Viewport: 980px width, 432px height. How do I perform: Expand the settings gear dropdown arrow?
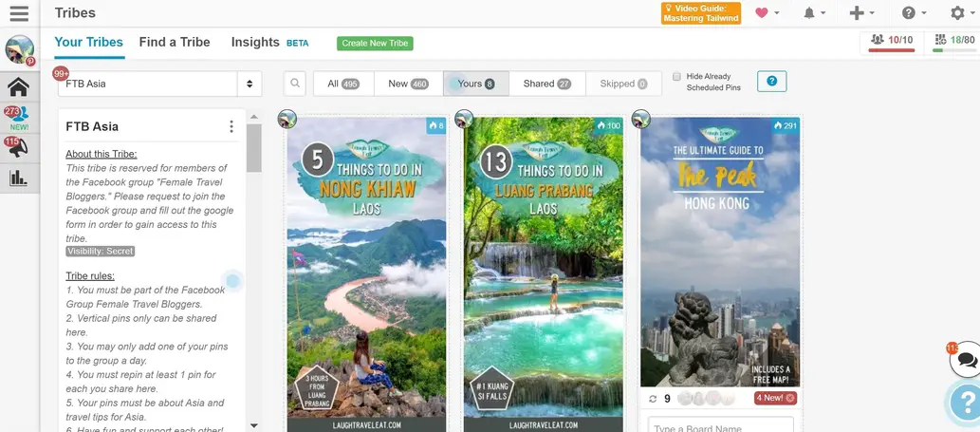point(971,13)
